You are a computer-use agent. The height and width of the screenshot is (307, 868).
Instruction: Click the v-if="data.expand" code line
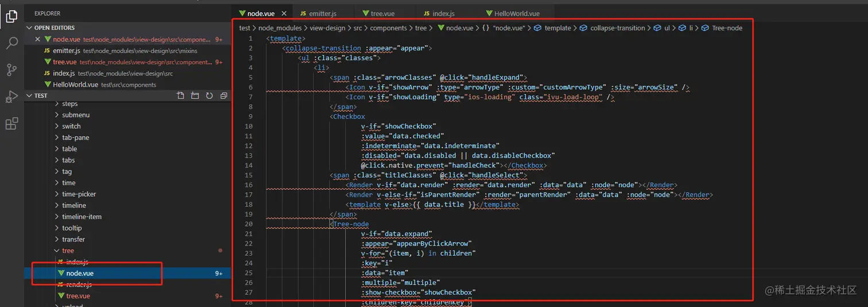coord(396,234)
